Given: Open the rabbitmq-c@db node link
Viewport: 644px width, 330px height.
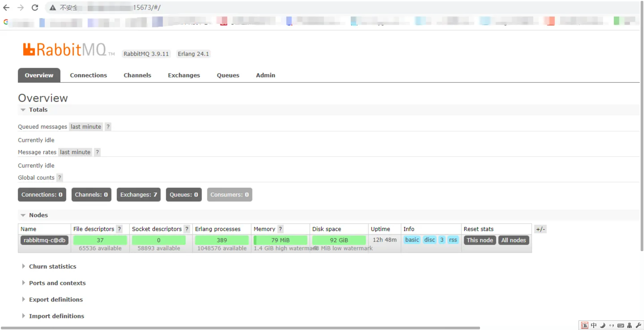Looking at the screenshot, I should [44, 240].
